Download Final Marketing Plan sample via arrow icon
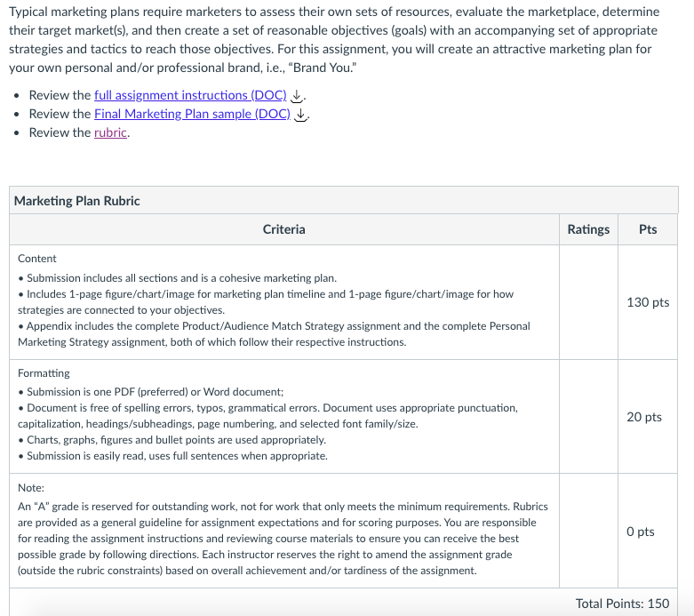This screenshot has width=694, height=616. click(300, 115)
